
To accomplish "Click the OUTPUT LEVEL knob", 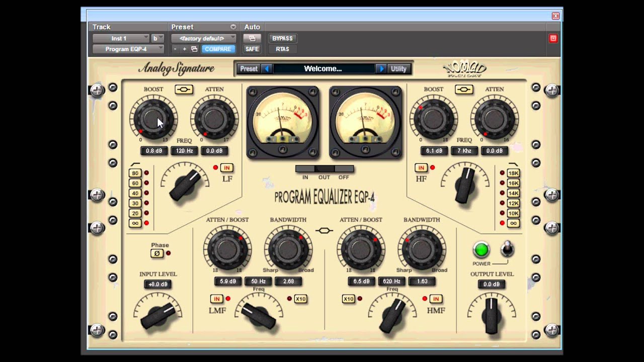I will (x=492, y=316).
